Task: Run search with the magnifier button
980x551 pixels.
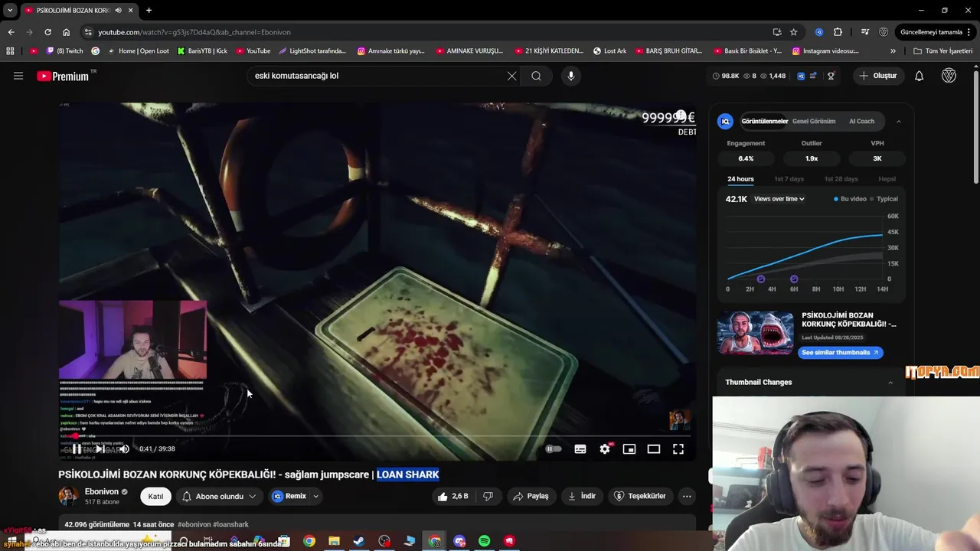Action: pos(536,76)
